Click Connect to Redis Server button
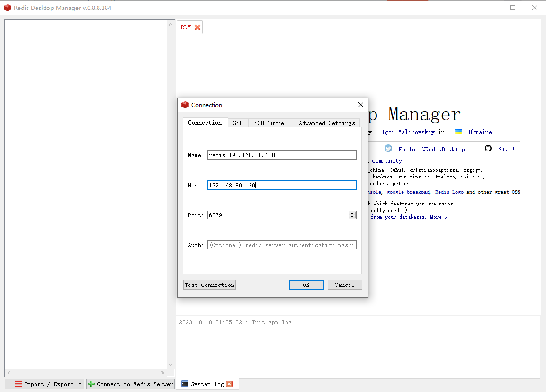 click(x=131, y=384)
